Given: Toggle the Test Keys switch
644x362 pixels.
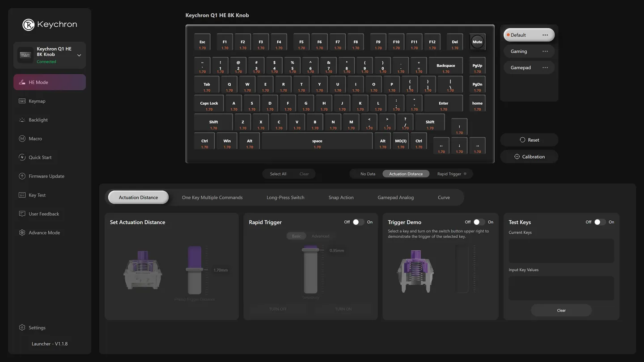Looking at the screenshot, I should coord(600,222).
